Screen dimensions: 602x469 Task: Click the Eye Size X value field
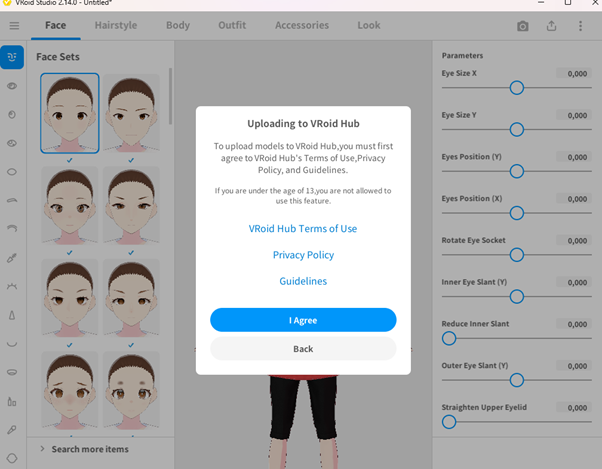[x=574, y=74]
